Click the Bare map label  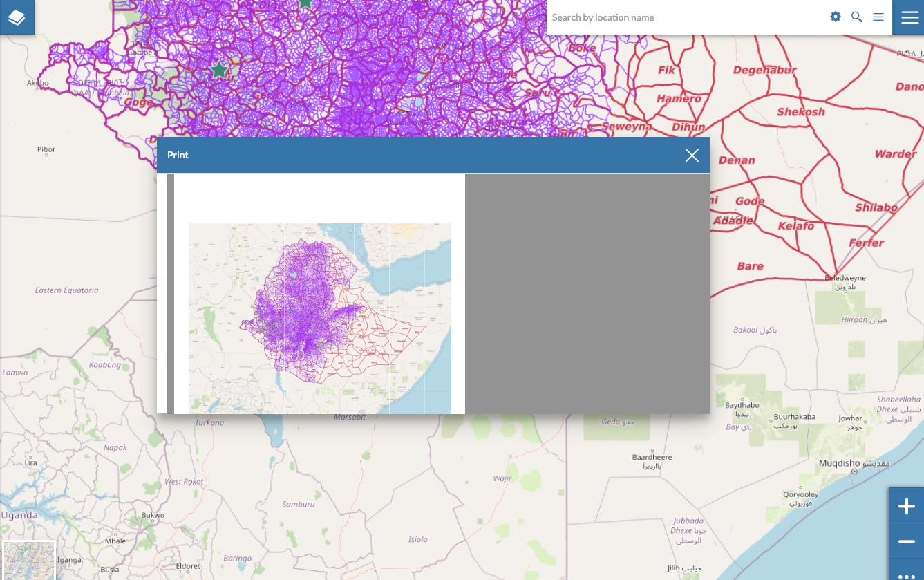750,266
